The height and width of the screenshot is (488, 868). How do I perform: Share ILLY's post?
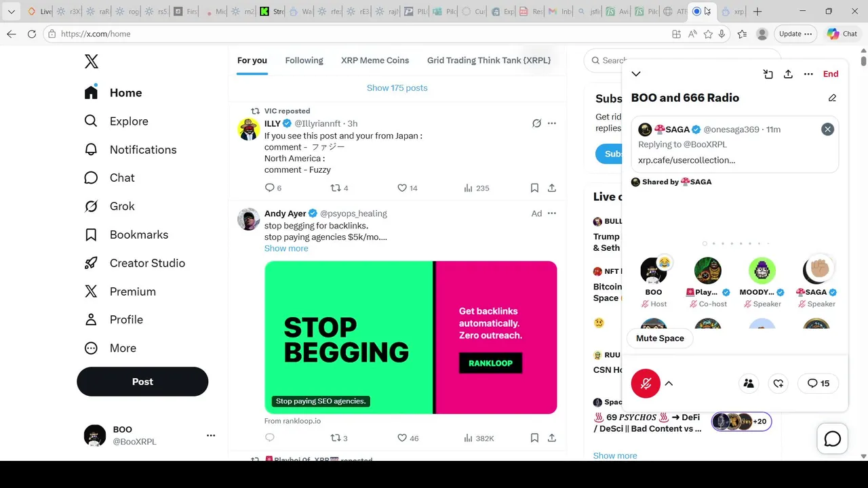[x=552, y=188]
